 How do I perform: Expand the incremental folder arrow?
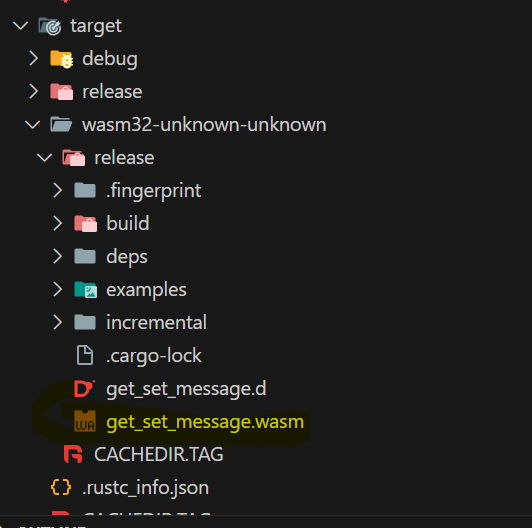click(x=58, y=322)
